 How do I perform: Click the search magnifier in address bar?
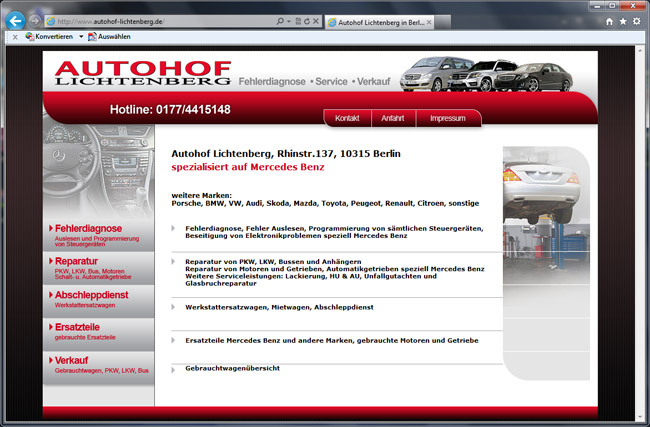click(x=280, y=21)
